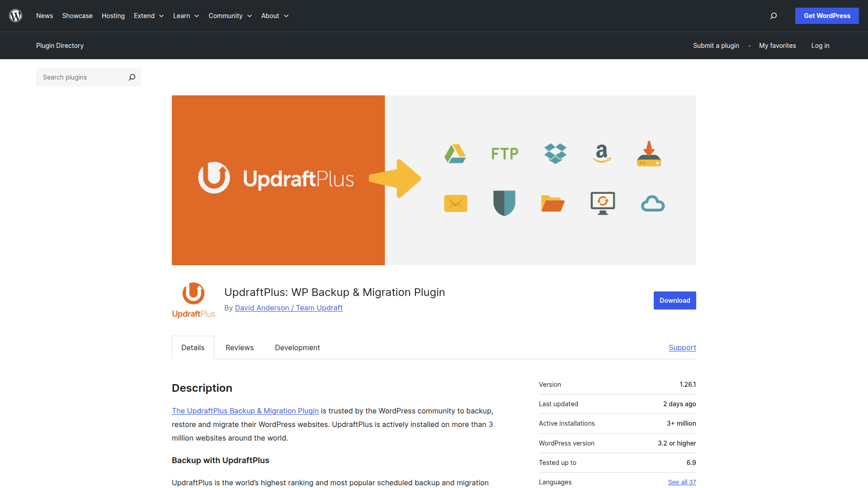Click the Amazon icon in banner
This screenshot has height=488, width=868.
tap(602, 154)
